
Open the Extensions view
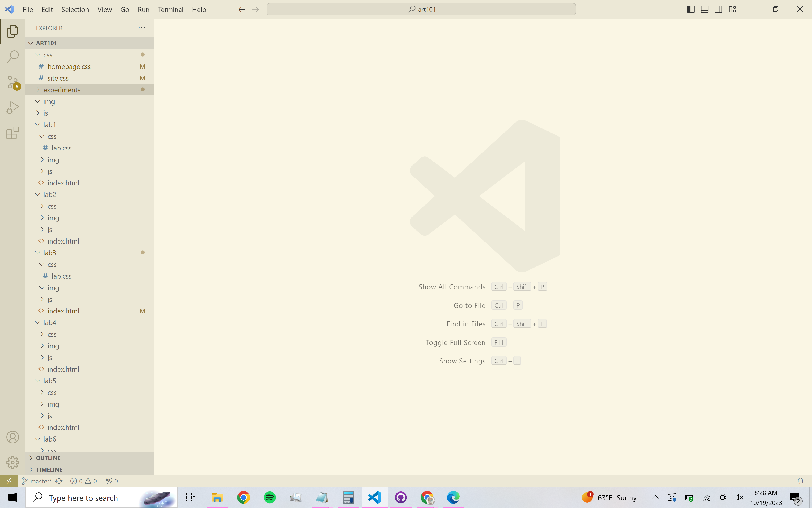tap(12, 133)
